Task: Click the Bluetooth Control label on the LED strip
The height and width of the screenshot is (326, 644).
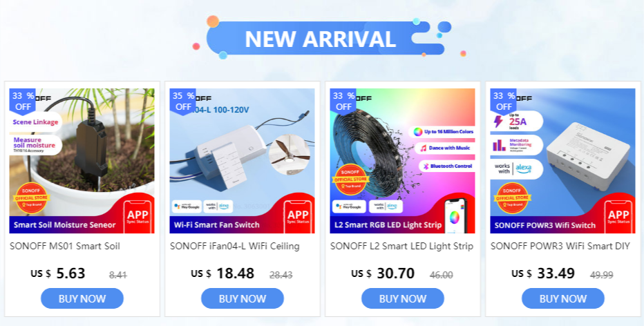Action: click(447, 166)
